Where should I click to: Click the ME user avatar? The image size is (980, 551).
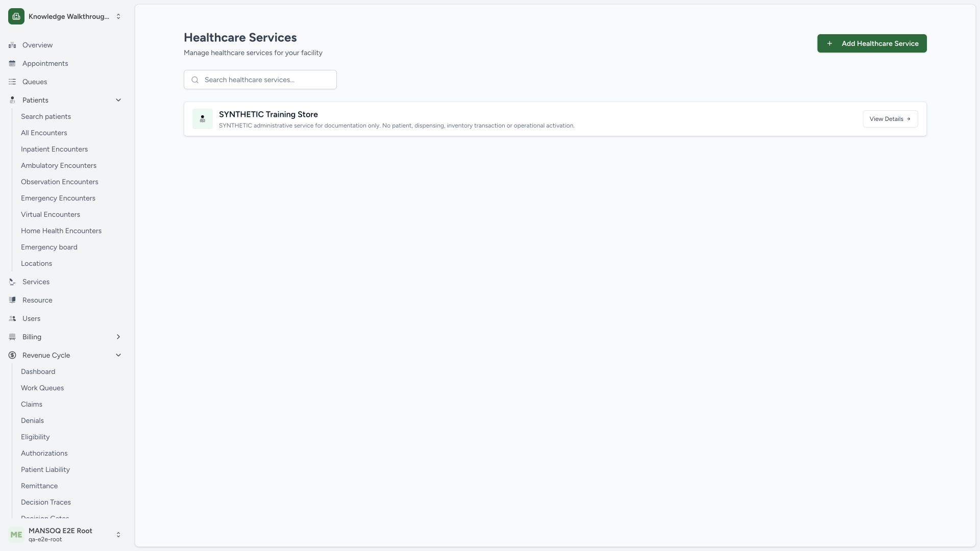(16, 535)
